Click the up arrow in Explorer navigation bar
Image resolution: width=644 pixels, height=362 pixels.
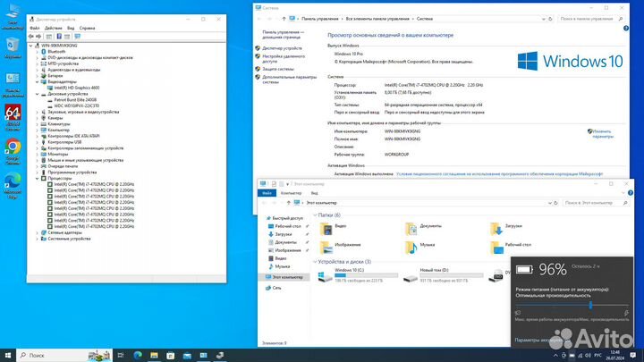pos(289,203)
